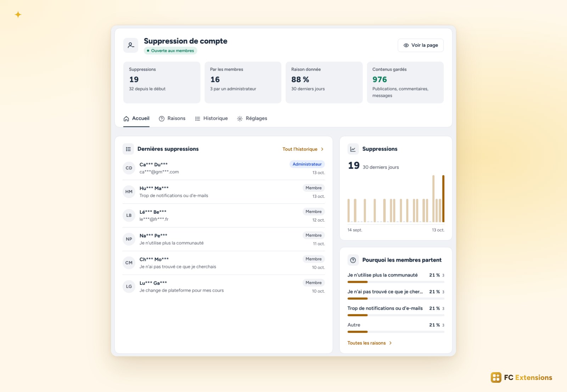Click the Raison donnée 88 % card
Screen dimensions: 567x392
pyautogui.click(x=324, y=83)
